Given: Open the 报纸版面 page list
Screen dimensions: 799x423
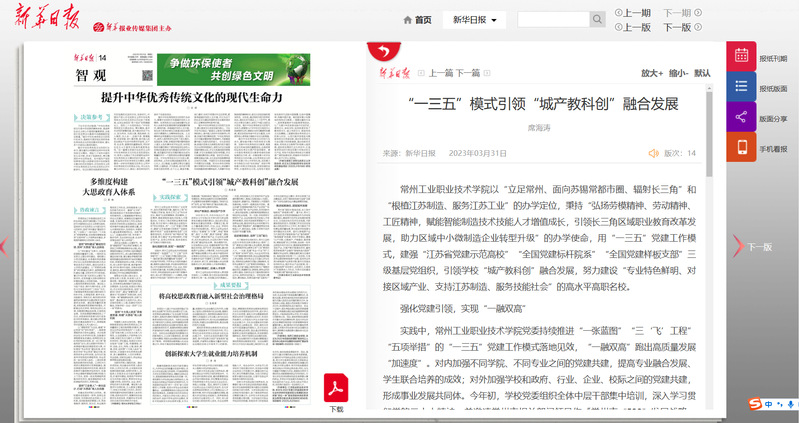Looking at the screenshot, I should (741, 88).
